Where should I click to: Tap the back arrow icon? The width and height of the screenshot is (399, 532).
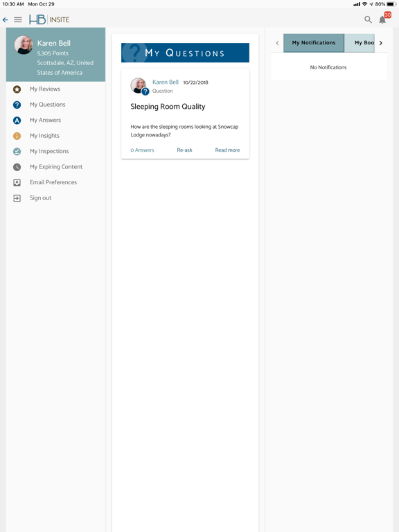click(5, 20)
